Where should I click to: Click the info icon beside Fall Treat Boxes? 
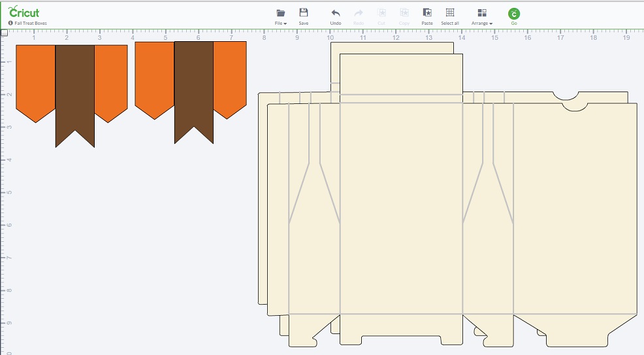(10, 23)
